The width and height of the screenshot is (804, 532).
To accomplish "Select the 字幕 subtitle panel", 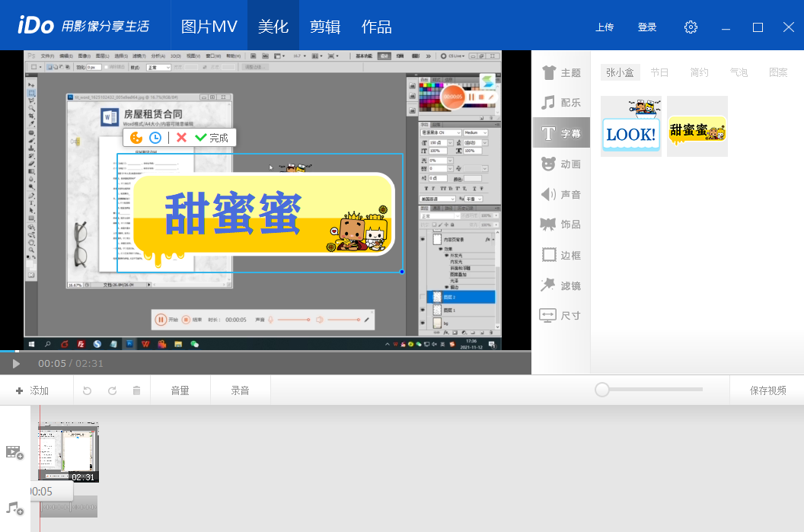I will (561, 133).
